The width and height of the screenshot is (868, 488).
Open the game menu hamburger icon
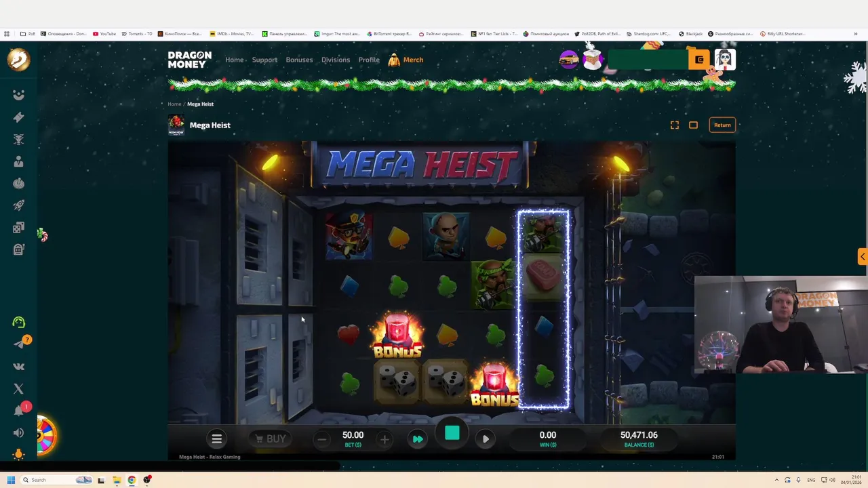tap(217, 439)
